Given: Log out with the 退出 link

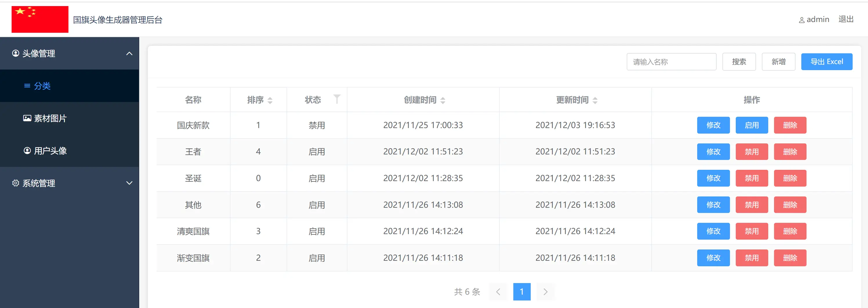Looking at the screenshot, I should point(846,19).
